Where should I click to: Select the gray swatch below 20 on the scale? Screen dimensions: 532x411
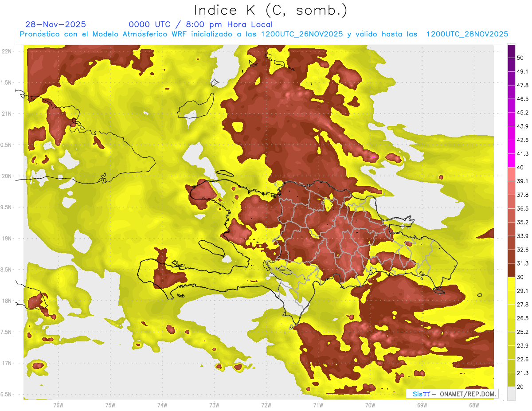point(511,394)
